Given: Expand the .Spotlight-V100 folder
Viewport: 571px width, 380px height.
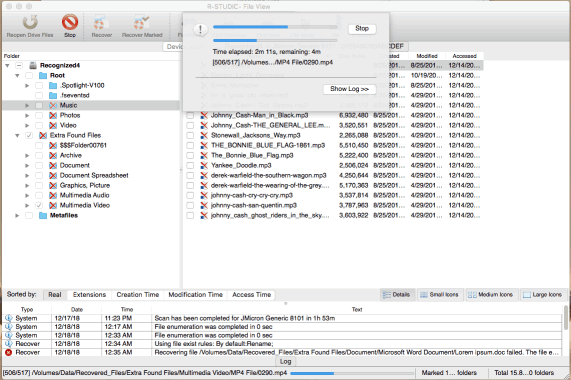Looking at the screenshot, I should pyautogui.click(x=27, y=86).
